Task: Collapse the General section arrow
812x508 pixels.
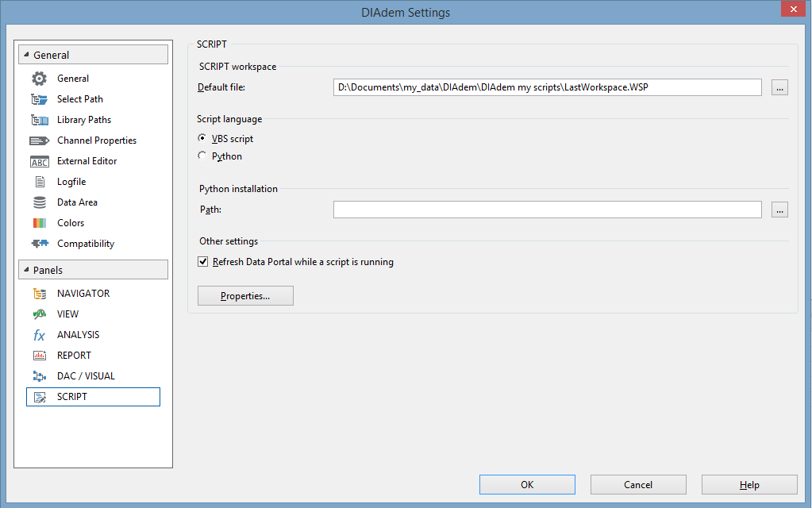Action: (26, 54)
